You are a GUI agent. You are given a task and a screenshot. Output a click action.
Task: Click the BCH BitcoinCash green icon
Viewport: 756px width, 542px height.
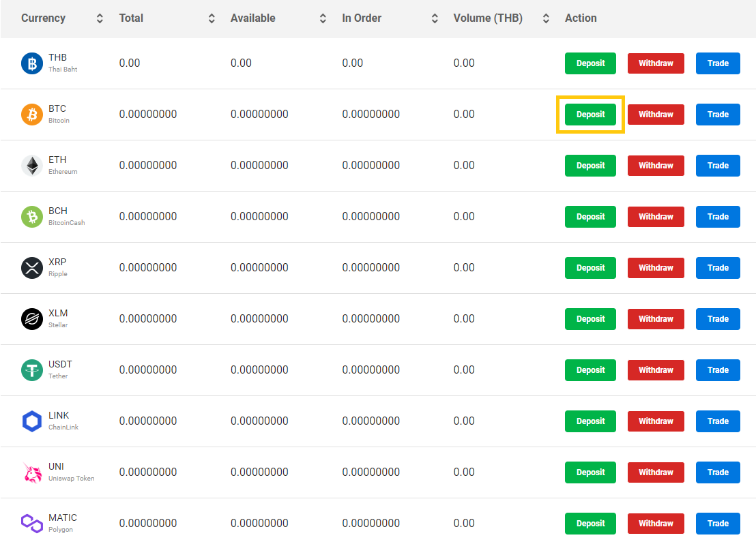pos(32,217)
